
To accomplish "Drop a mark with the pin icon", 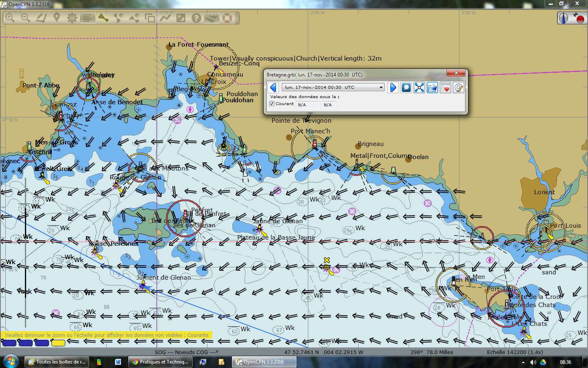I will pos(57,18).
